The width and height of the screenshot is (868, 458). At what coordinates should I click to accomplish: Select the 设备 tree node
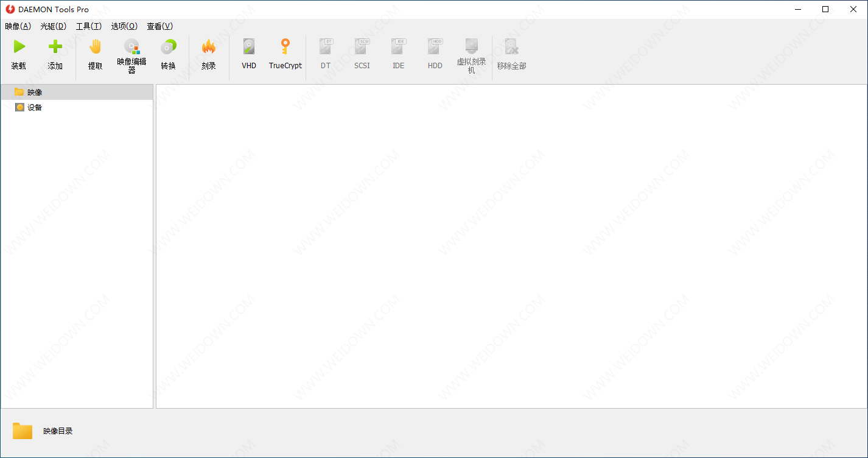tap(77, 107)
